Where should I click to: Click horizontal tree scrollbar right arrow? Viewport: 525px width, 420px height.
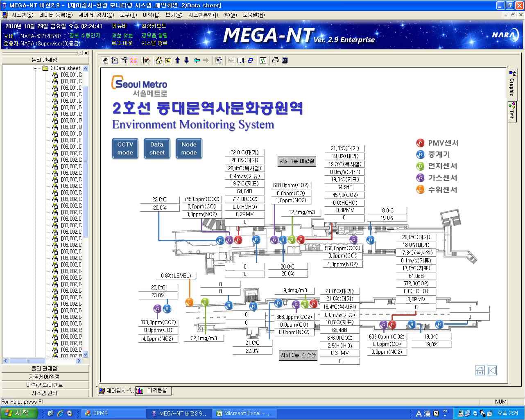(79, 361)
